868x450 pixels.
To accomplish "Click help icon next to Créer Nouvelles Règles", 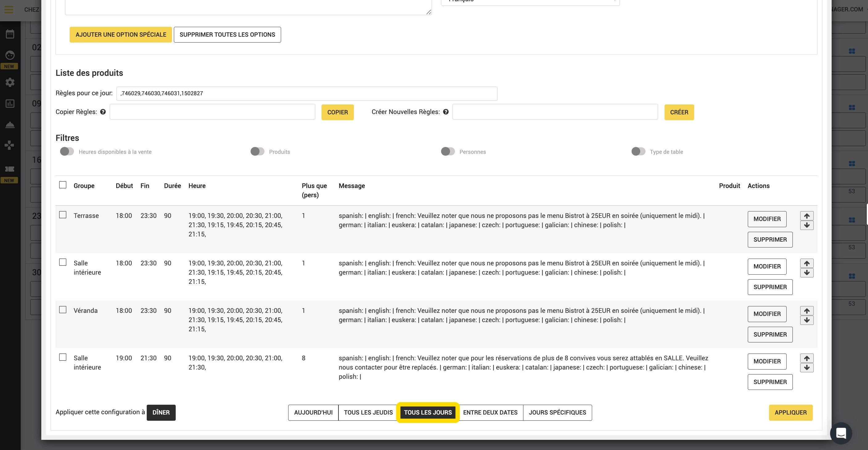I will click(446, 112).
